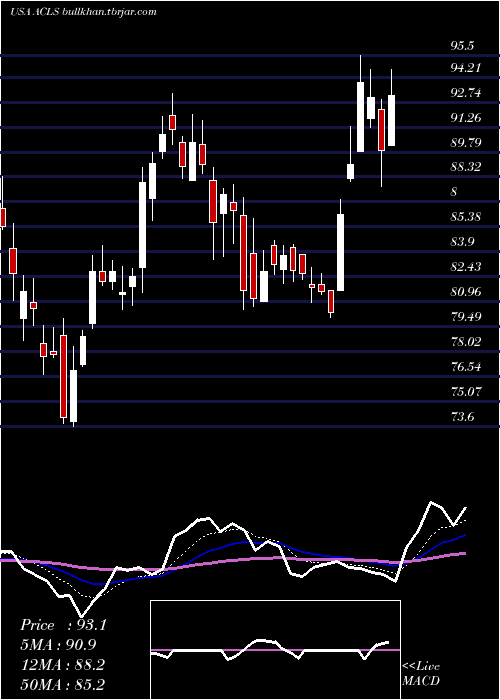
Task: Select the 94.21 price axis label
Action: point(466,68)
